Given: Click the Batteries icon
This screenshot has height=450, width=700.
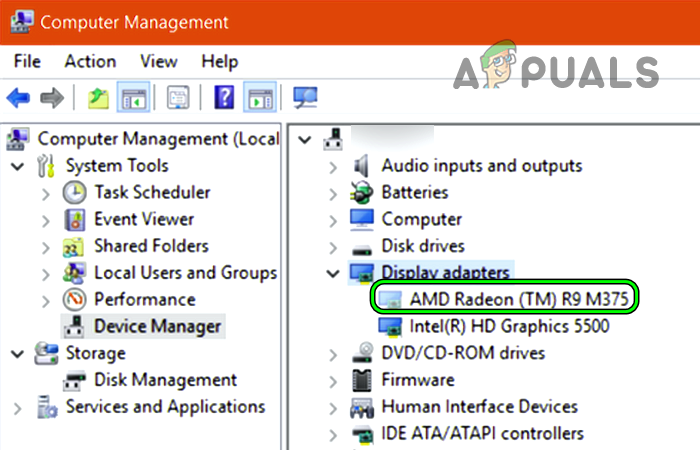Looking at the screenshot, I should (x=361, y=192).
